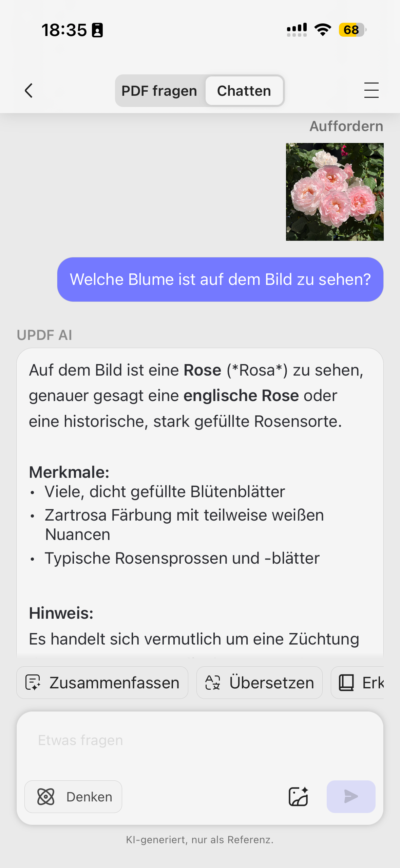Tap the atom icon beside Denken
Screen dimensions: 400x868
tap(46, 797)
